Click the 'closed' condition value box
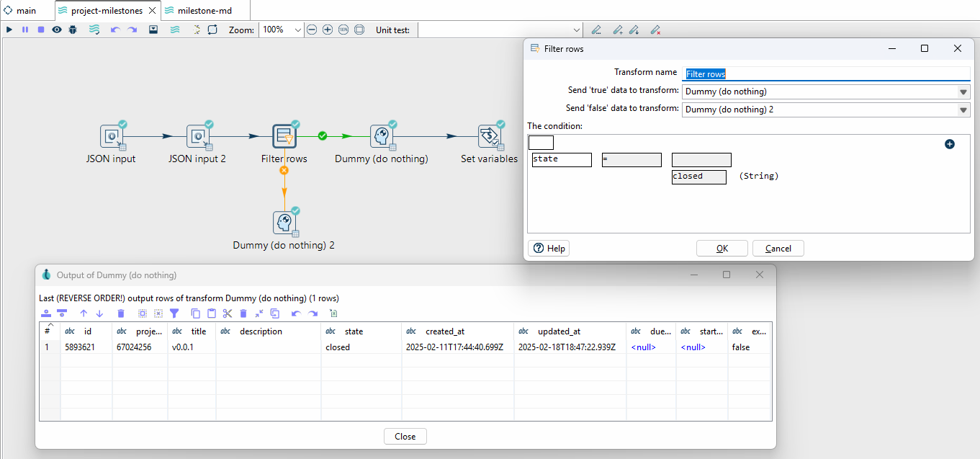Viewport: 980px width, 459px height. click(x=699, y=177)
